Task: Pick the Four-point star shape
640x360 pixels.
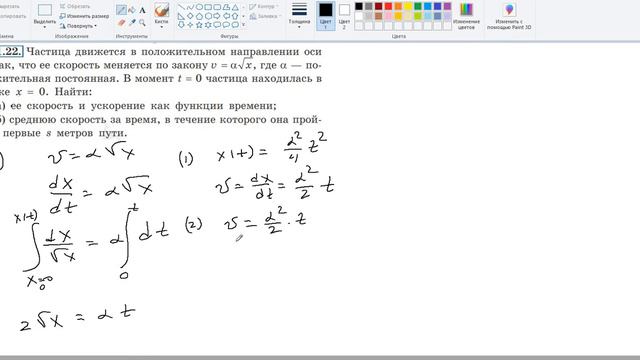Action: click(x=190, y=24)
